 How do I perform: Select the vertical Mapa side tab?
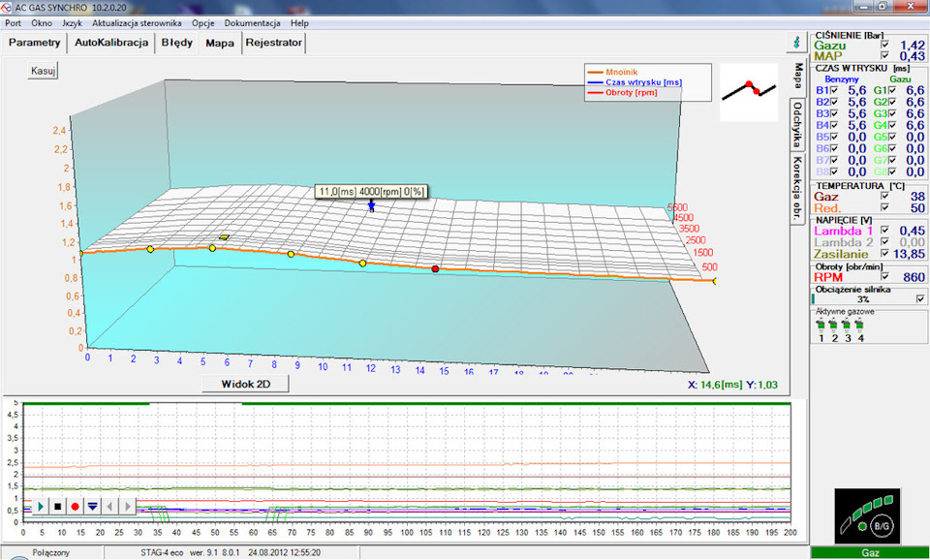pos(798,77)
